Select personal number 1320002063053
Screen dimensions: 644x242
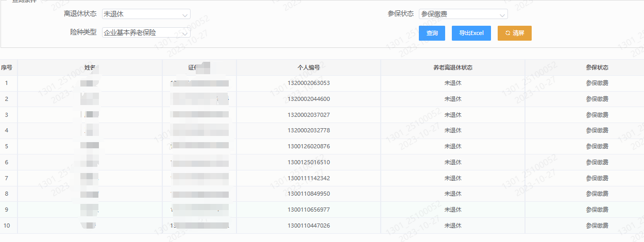click(x=309, y=83)
